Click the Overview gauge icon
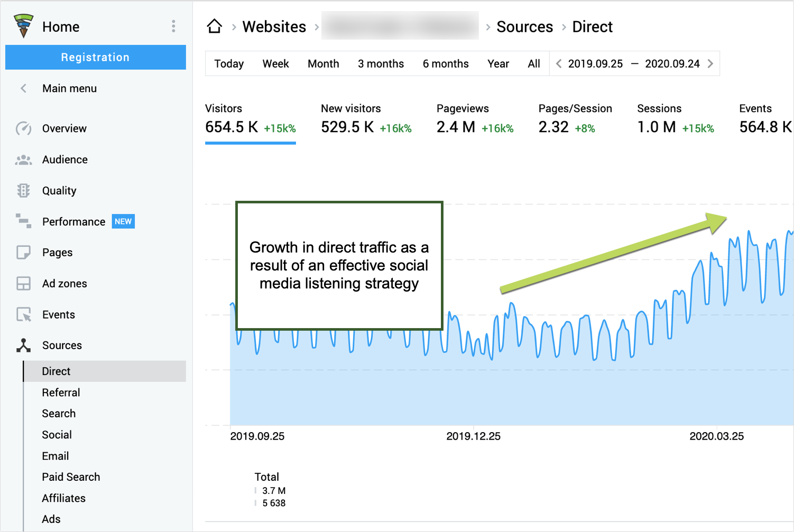Image resolution: width=794 pixels, height=532 pixels. pyautogui.click(x=23, y=128)
